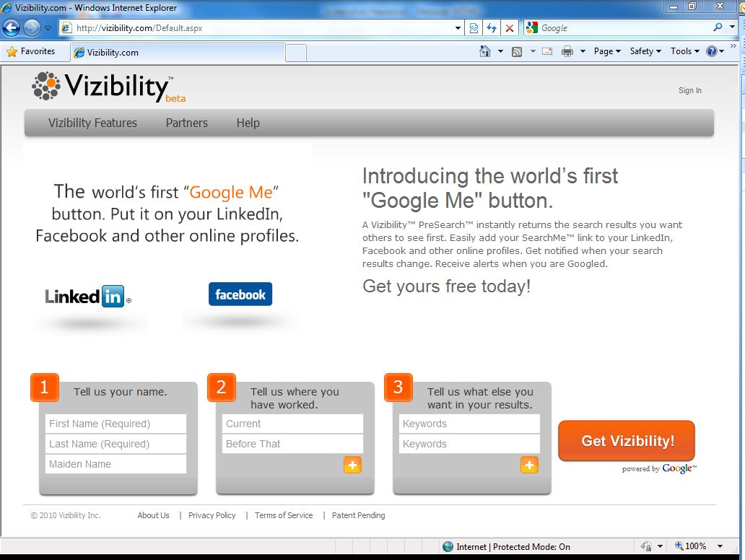This screenshot has width=745, height=560.
Task: Open the recent pages dropdown arrow
Action: click(48, 28)
